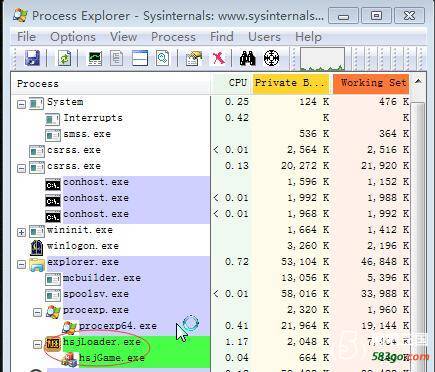Viewport: 435px width, 372px height.
Task: Open the Find menu
Action: tap(222, 36)
